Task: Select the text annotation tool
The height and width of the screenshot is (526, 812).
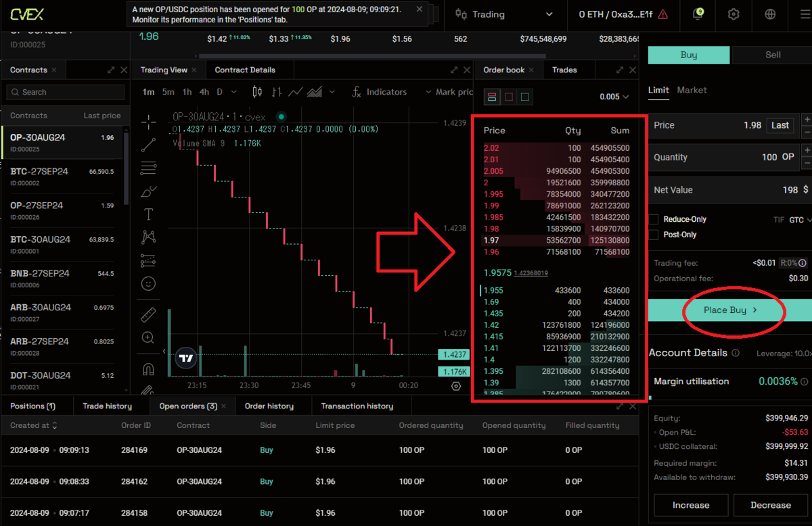Action: (148, 214)
